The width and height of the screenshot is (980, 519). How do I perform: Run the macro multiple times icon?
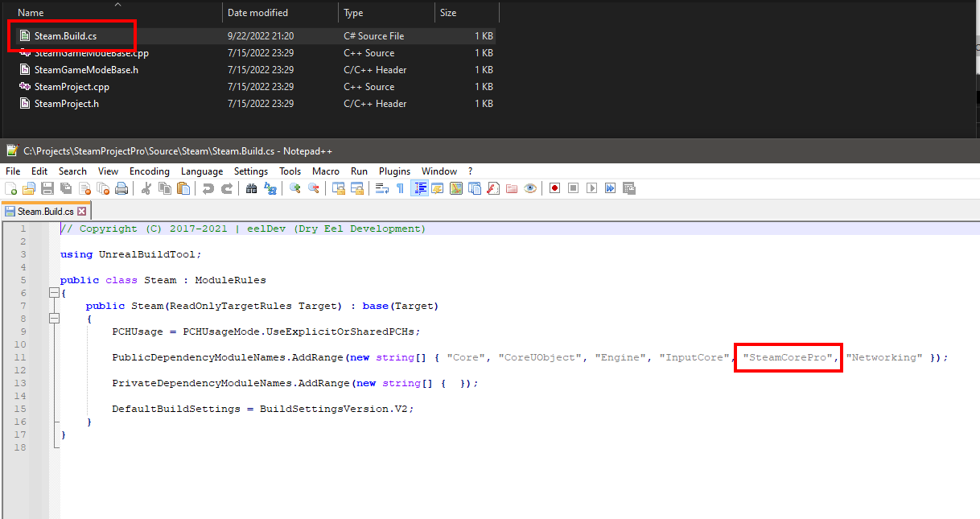pos(611,188)
